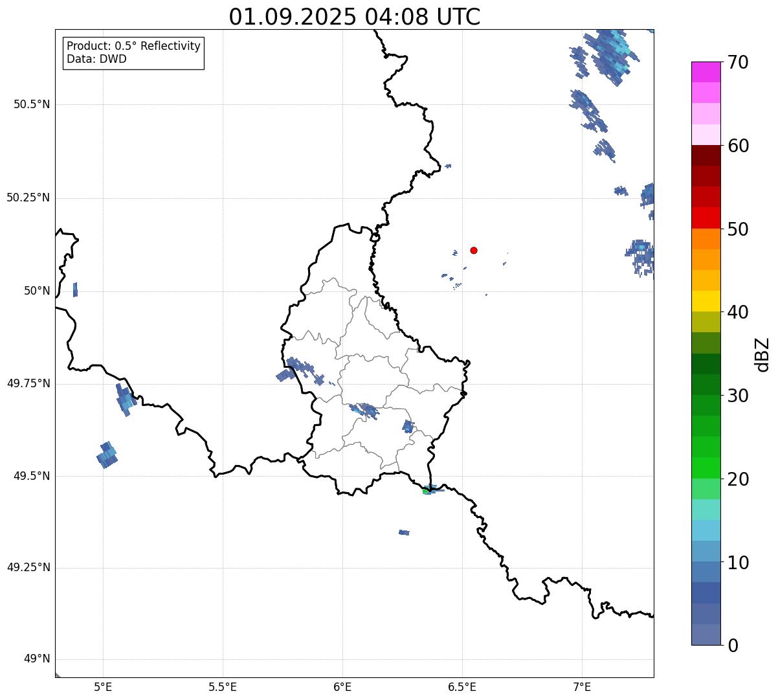
Task: Click the 6°E longitude tick label
Action: click(342, 686)
